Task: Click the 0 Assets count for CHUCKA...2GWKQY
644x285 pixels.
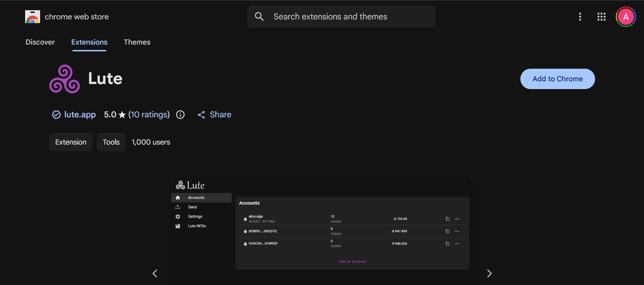Action: [x=336, y=244]
